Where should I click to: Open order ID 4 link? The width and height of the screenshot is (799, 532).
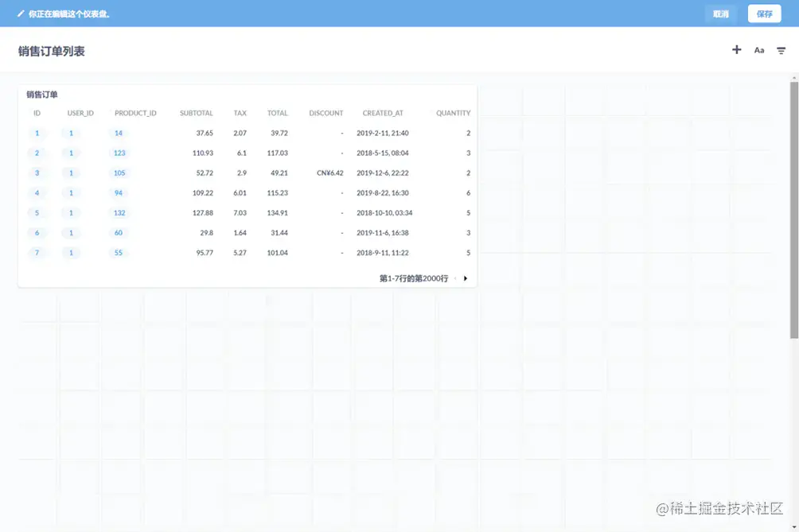[x=37, y=193]
